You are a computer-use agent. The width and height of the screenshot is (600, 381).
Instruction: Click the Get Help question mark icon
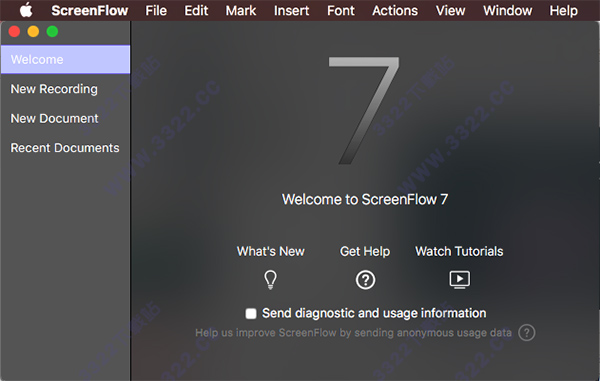point(365,280)
